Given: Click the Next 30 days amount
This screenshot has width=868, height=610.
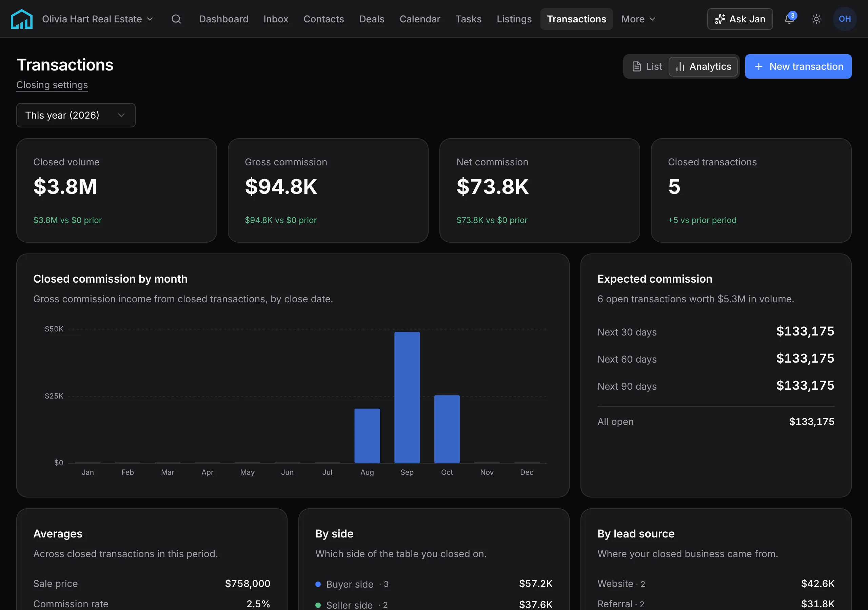Looking at the screenshot, I should pyautogui.click(x=805, y=331).
